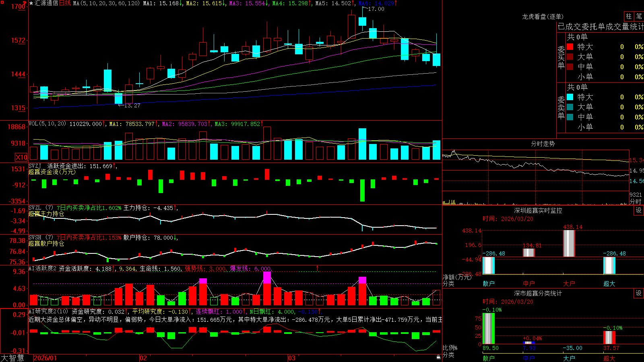Click the 龙虎看盘(逐单) panel title
The width and height of the screenshot is (644, 362).
pos(543,16)
